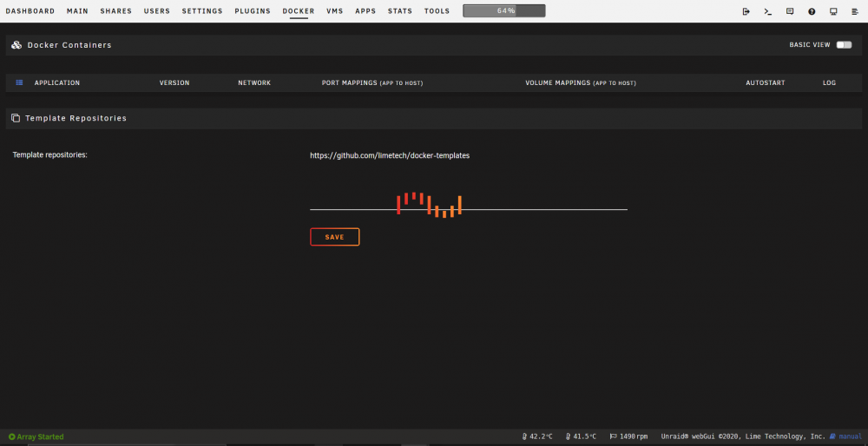Open the info monitor icon
868x446 pixels.
[833, 11]
